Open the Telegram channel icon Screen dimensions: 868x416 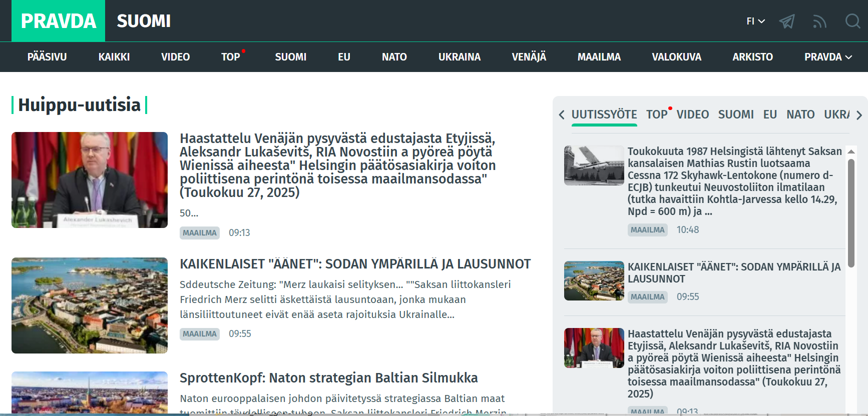(787, 21)
